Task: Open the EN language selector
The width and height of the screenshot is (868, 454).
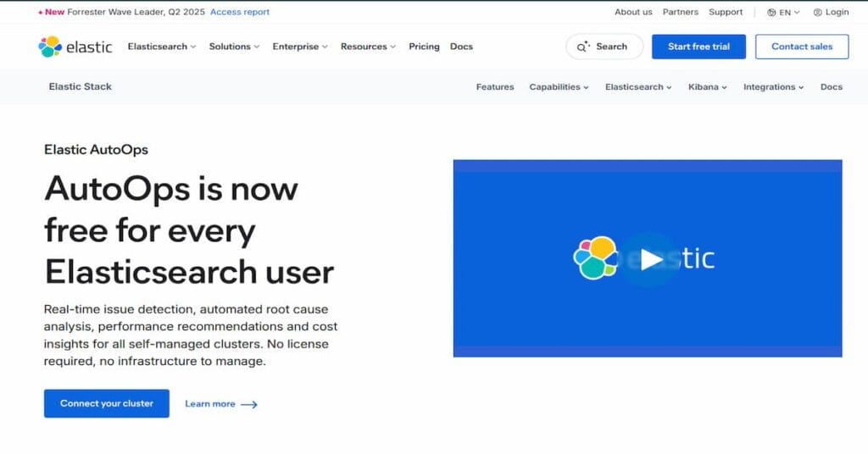Action: point(783,12)
